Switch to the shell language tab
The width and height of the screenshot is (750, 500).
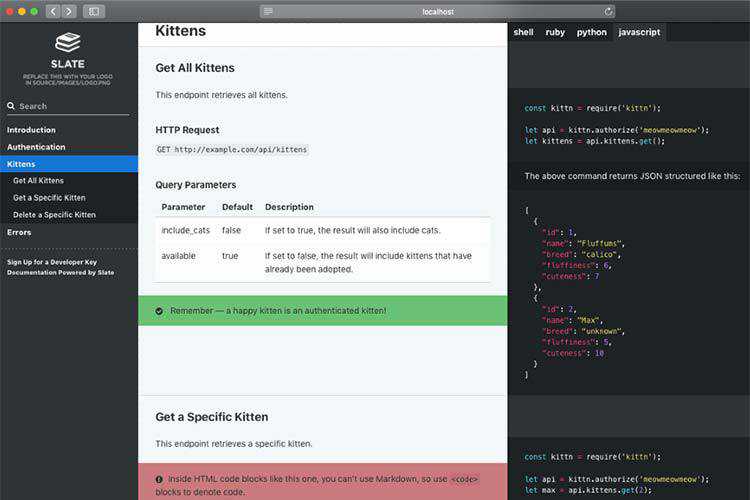click(523, 32)
